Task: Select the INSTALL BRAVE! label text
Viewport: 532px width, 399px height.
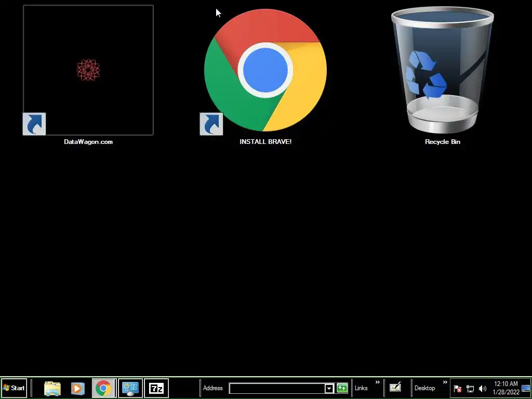Action: 265,142
